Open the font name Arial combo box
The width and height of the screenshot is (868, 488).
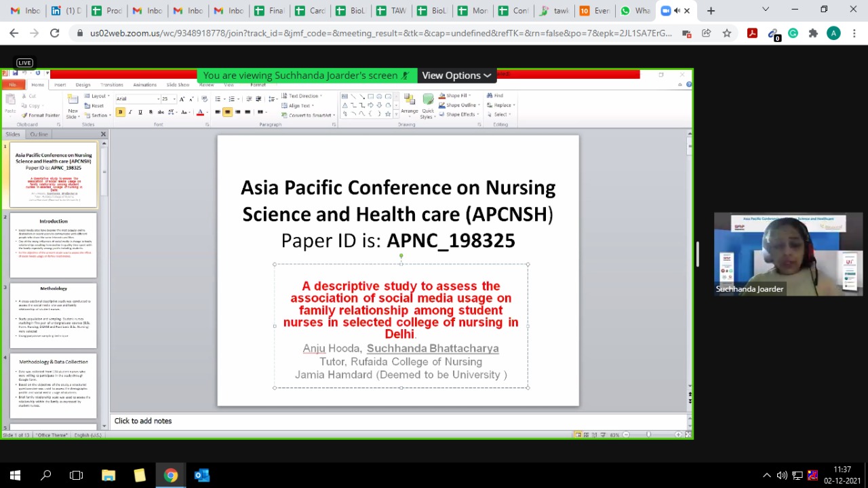(x=138, y=99)
